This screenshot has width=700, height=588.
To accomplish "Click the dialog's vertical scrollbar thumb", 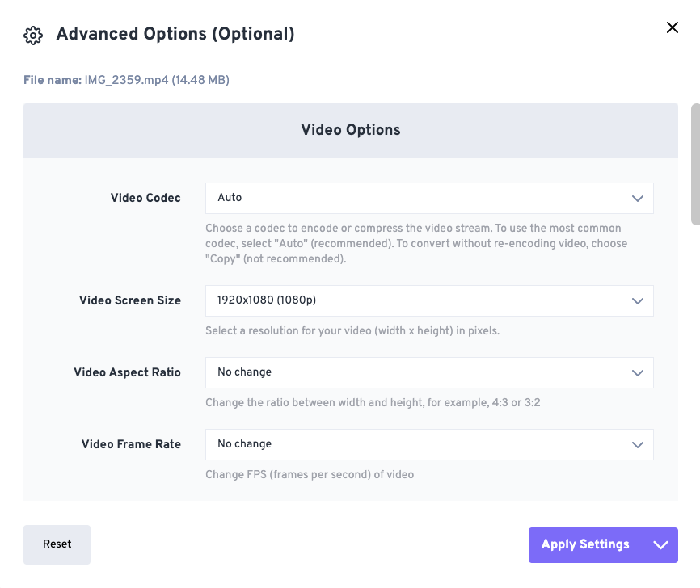I will (x=695, y=164).
